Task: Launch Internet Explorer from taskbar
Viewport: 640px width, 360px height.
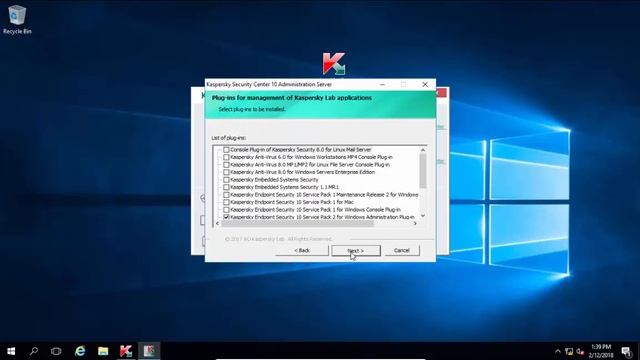Action: (x=80, y=351)
